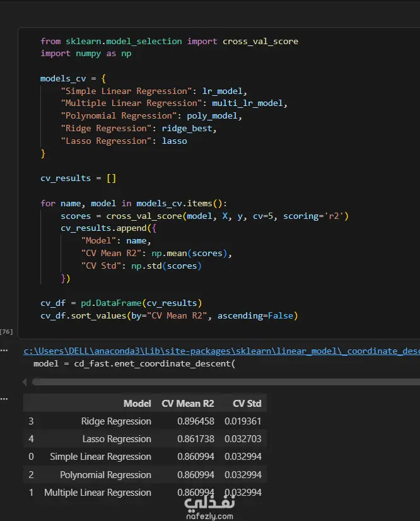Click 0.032994 in the Simple Linear Regression row
Image resolution: width=420 pixels, height=521 pixels.
pyautogui.click(x=243, y=457)
